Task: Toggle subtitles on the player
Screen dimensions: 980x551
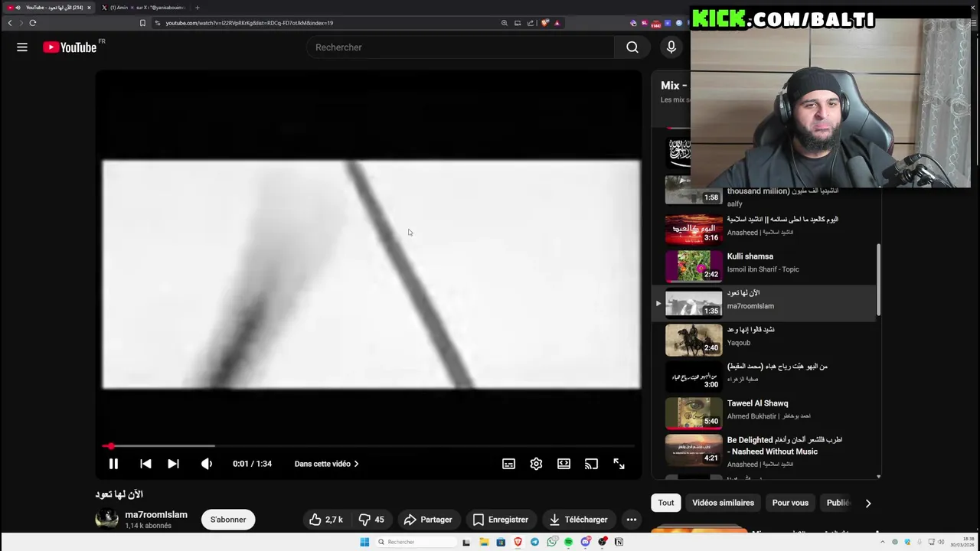Action: point(508,464)
